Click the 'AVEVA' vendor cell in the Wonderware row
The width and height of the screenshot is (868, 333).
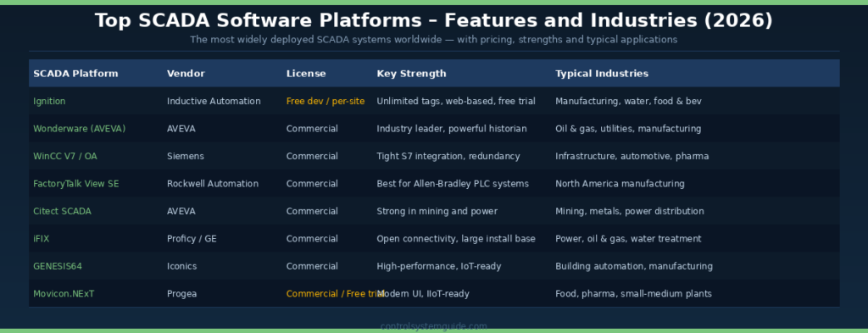pyautogui.click(x=181, y=129)
